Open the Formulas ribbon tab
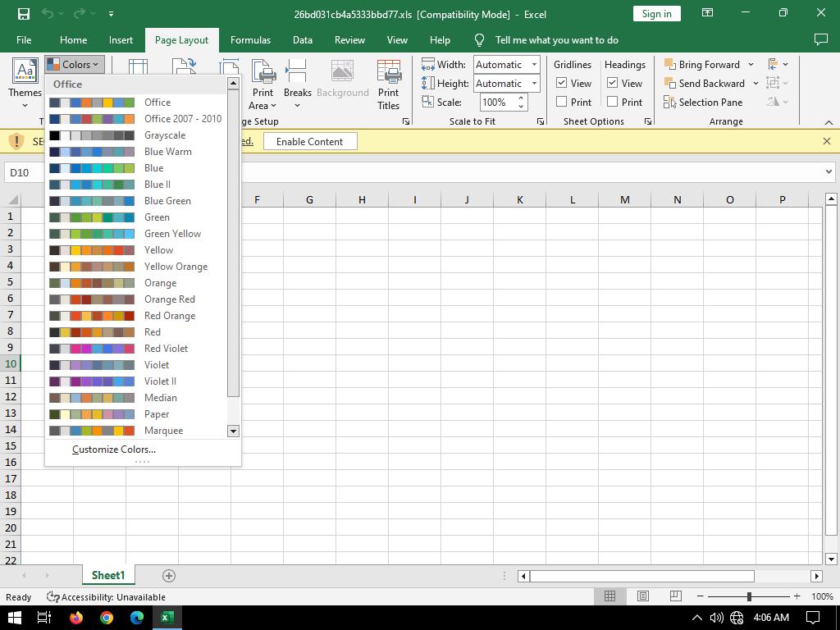840x630 pixels. [x=250, y=40]
